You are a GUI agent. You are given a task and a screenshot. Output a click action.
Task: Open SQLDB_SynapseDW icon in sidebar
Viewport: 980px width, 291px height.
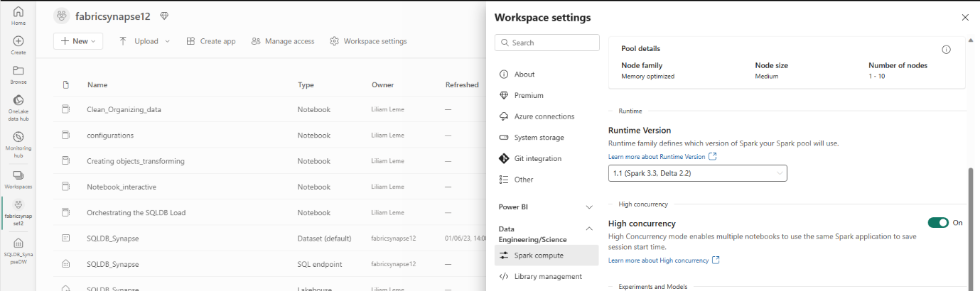pos(18,243)
